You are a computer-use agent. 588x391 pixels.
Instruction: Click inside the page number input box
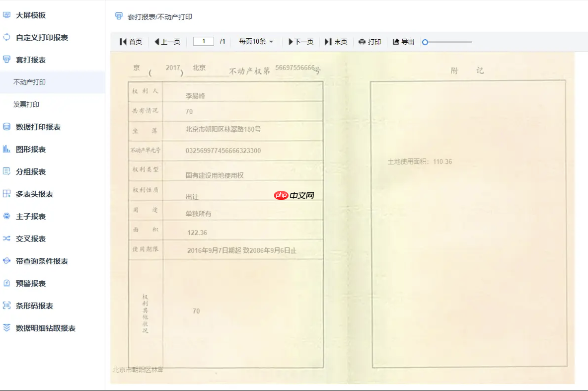(x=203, y=42)
